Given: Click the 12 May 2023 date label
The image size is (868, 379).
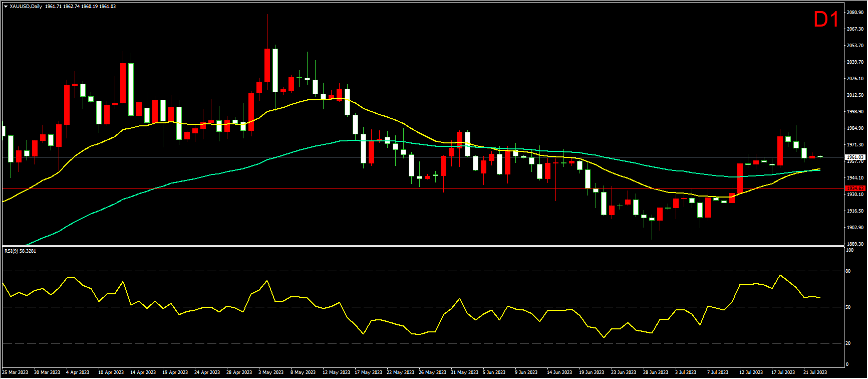Looking at the screenshot, I should pyautogui.click(x=336, y=372).
